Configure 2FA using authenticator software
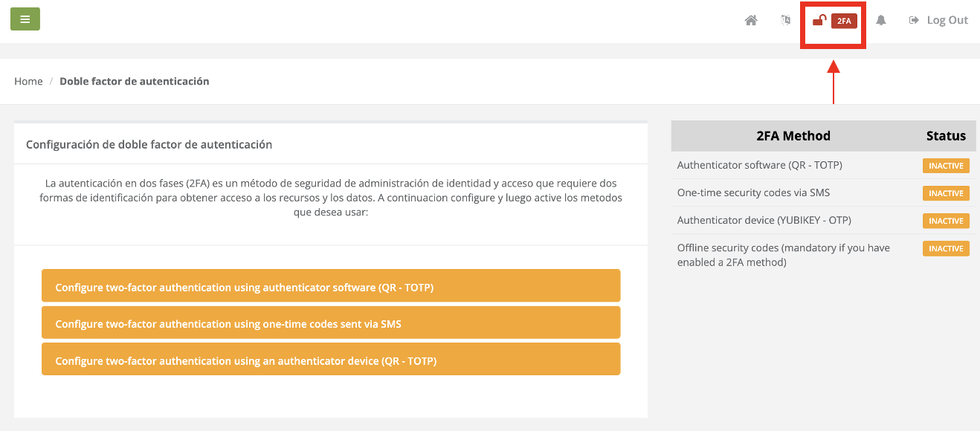Image resolution: width=980 pixels, height=431 pixels. 331,286
